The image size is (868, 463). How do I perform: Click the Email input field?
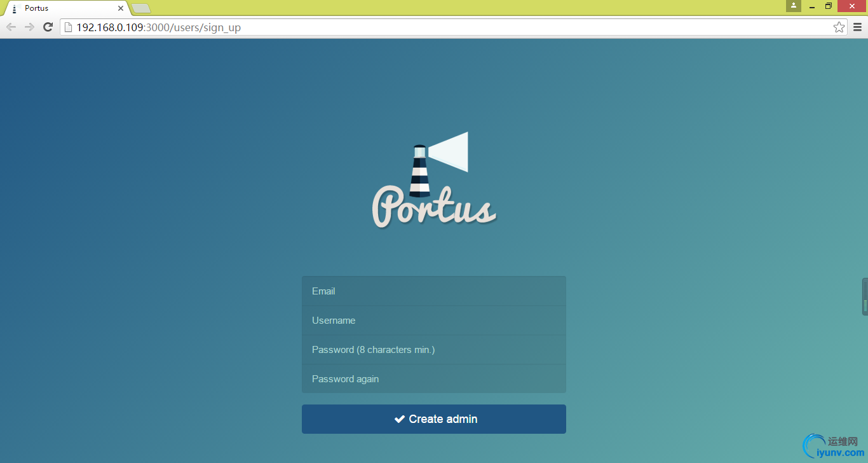434,291
